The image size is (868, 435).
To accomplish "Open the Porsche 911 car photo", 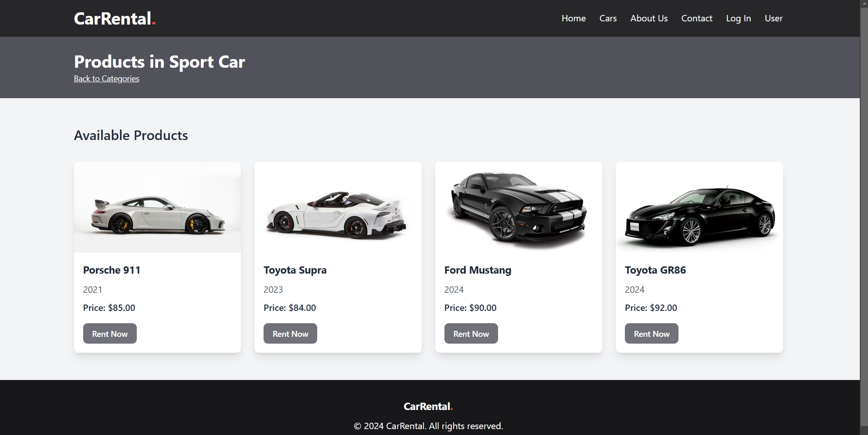I will (157, 207).
